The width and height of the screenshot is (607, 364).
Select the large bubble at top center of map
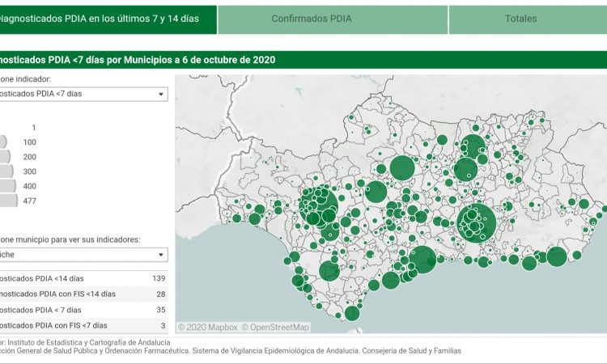tap(402, 167)
